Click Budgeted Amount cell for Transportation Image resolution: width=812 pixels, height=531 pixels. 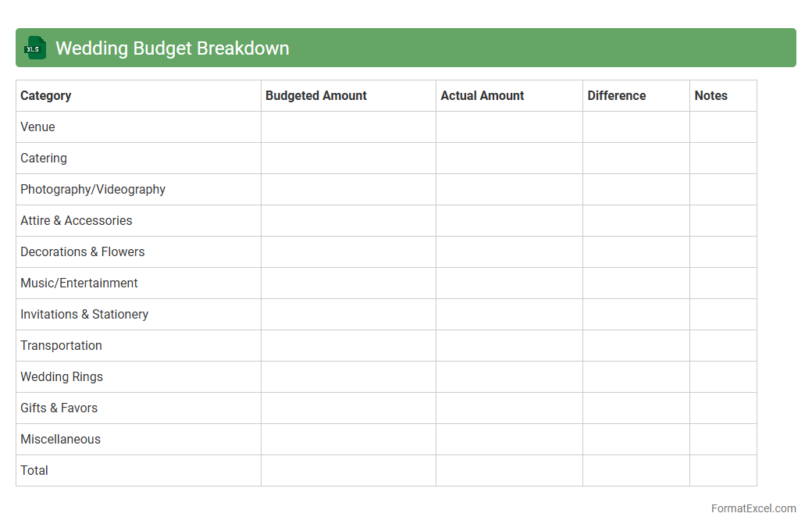coord(348,346)
